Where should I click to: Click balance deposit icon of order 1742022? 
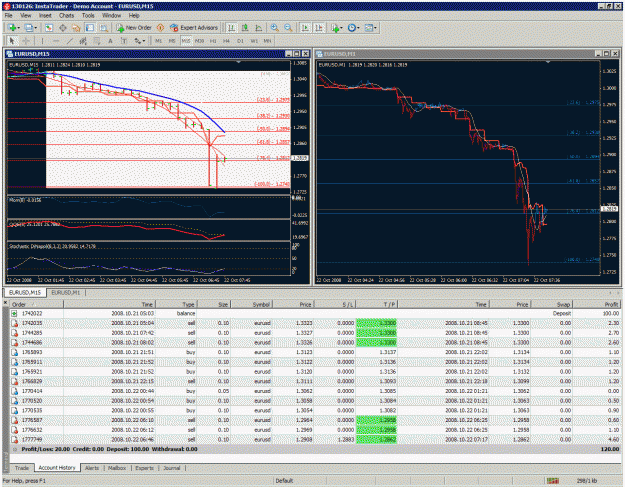coord(14,314)
